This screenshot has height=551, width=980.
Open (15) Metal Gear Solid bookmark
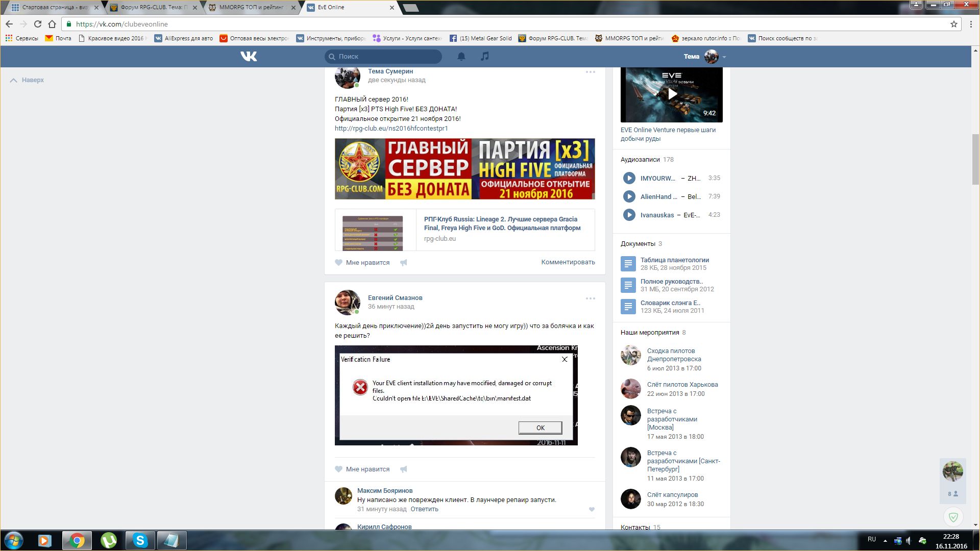pyautogui.click(x=480, y=38)
